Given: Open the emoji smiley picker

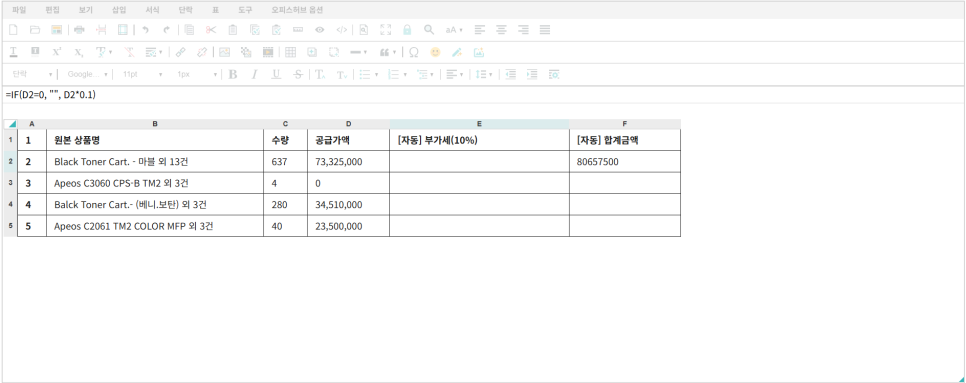Looking at the screenshot, I should click(x=436, y=52).
